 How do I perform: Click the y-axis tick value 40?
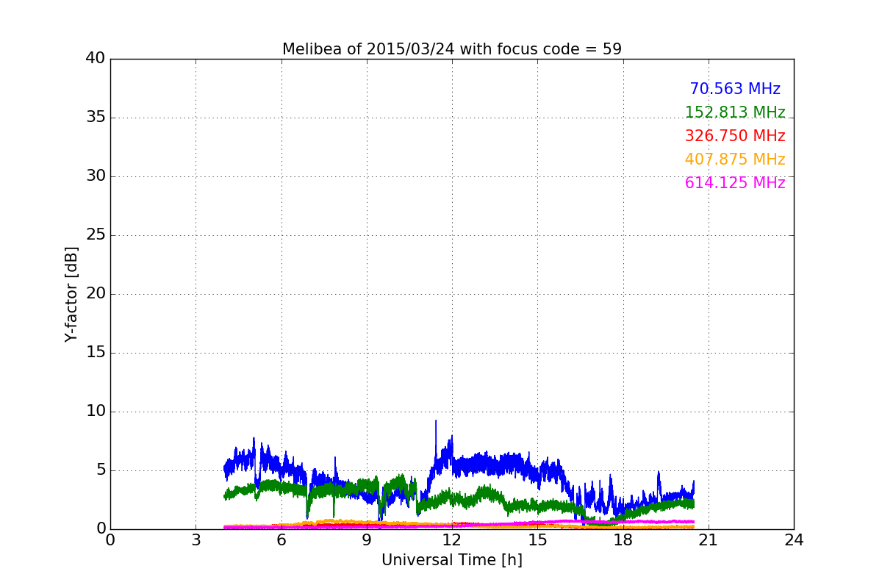tap(96, 59)
